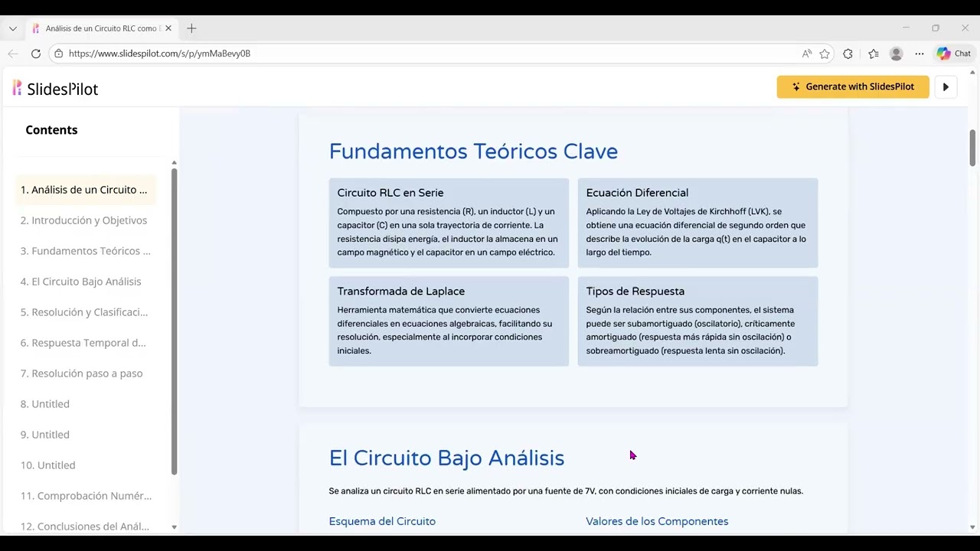Click the Transformada de Laplace card
The width and height of the screenshot is (980, 551).
point(449,321)
